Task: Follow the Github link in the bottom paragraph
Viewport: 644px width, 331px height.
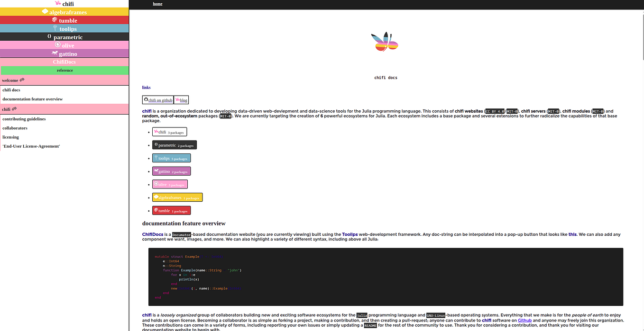Action: pyautogui.click(x=525, y=320)
